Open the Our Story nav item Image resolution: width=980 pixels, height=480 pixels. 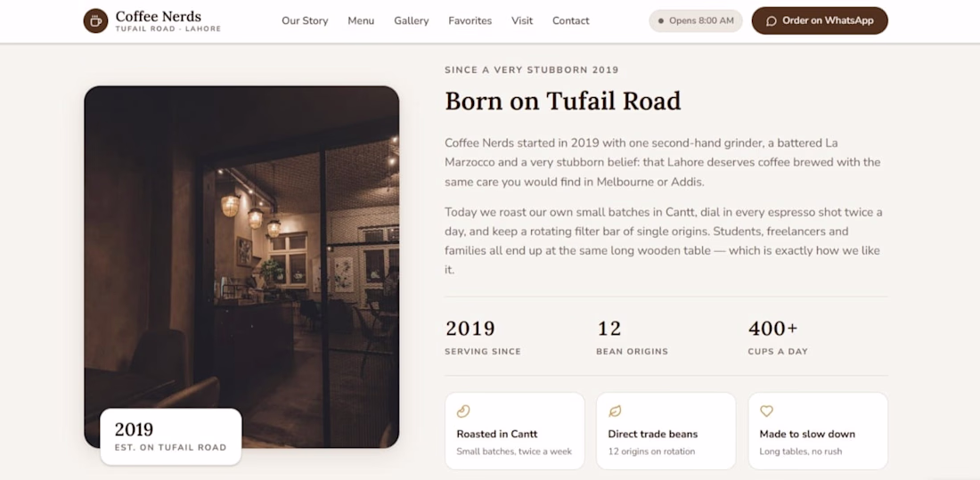tap(305, 20)
